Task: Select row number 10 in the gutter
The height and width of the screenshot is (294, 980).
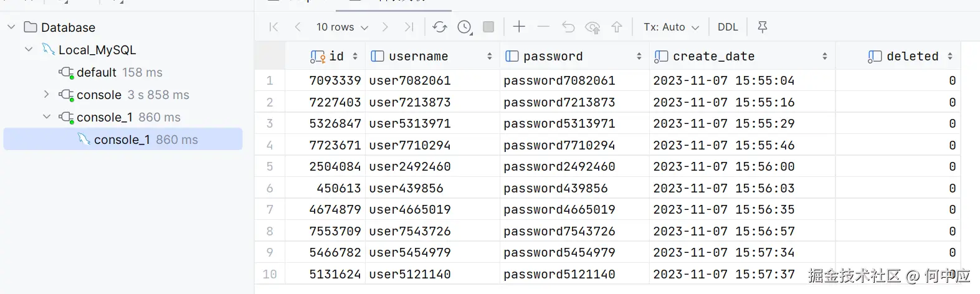Action: (270, 274)
